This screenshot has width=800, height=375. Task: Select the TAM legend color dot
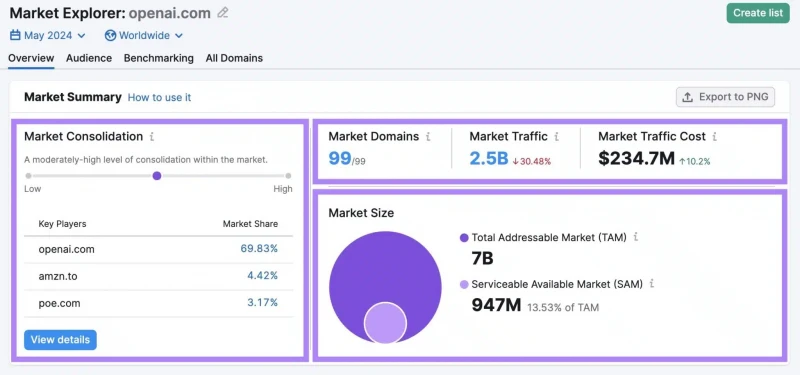coord(464,238)
